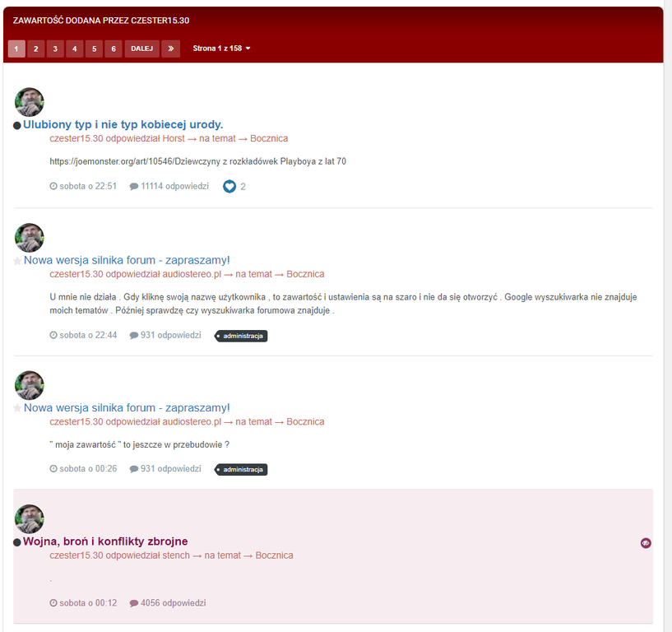
Task: Go to page 6 in pagination
Action: 114,49
